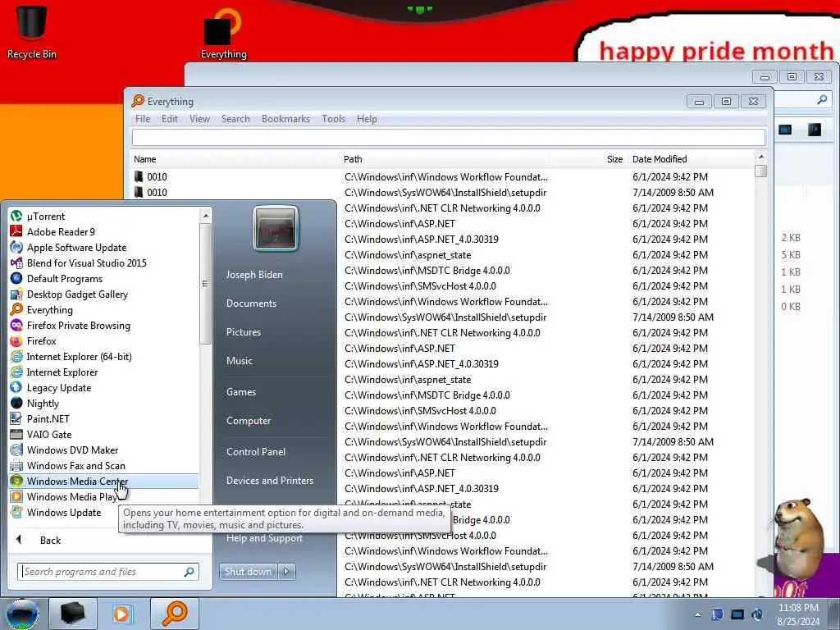Open the Windows Media Player taskbar icon
Viewport: 840px width, 630px height.
[x=121, y=614]
